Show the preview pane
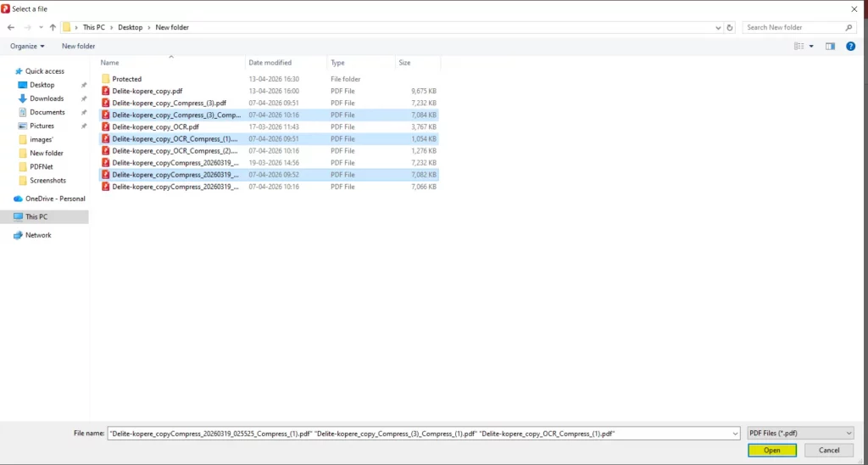 [x=830, y=46]
